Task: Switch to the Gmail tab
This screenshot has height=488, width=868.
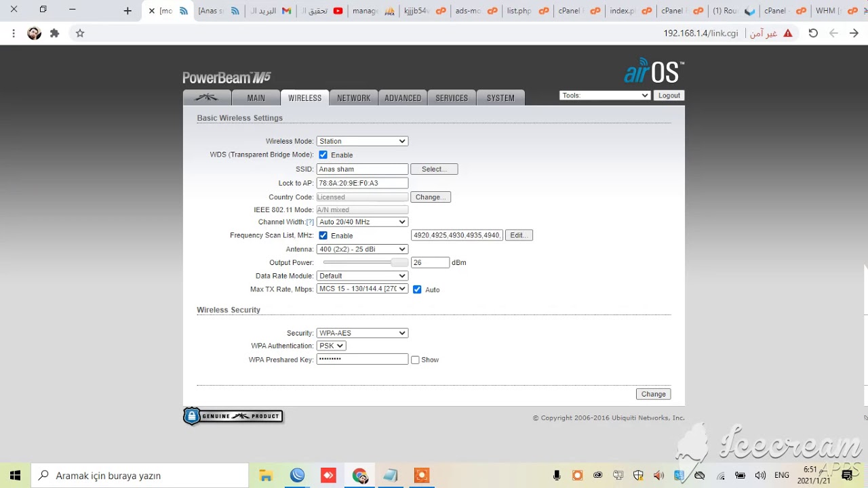Action: [x=269, y=11]
